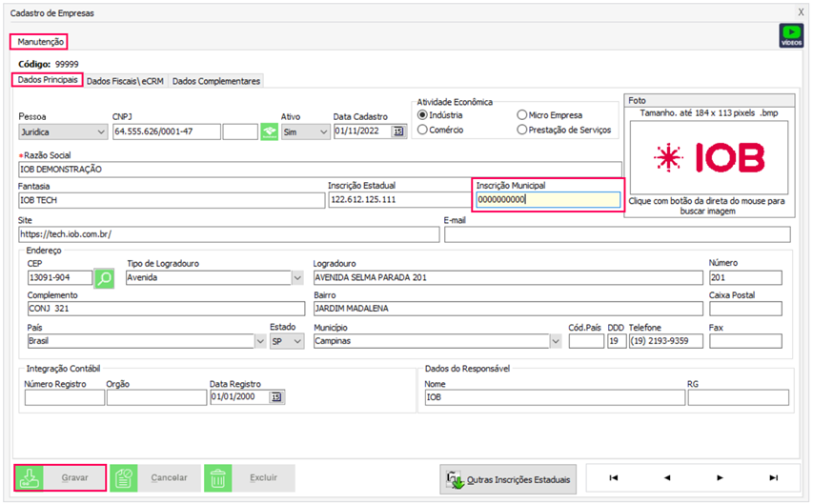
Task: Choose Prestação de Serviços activity
Action: (521, 130)
